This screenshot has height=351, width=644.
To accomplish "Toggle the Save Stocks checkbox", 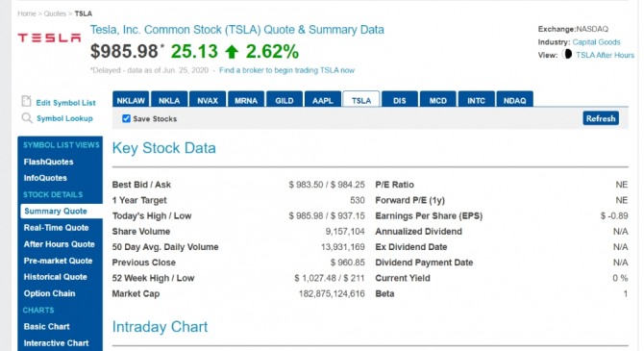I will click(x=126, y=119).
